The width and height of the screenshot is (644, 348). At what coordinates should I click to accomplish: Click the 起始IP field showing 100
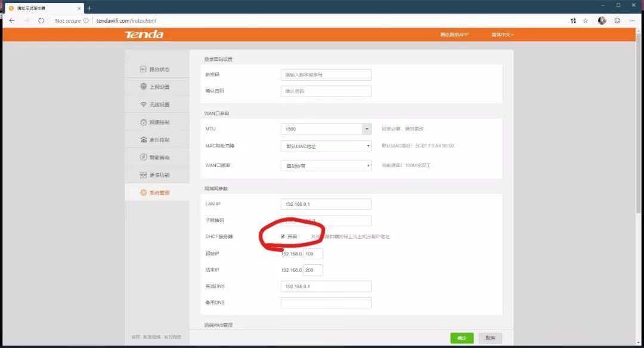point(312,254)
